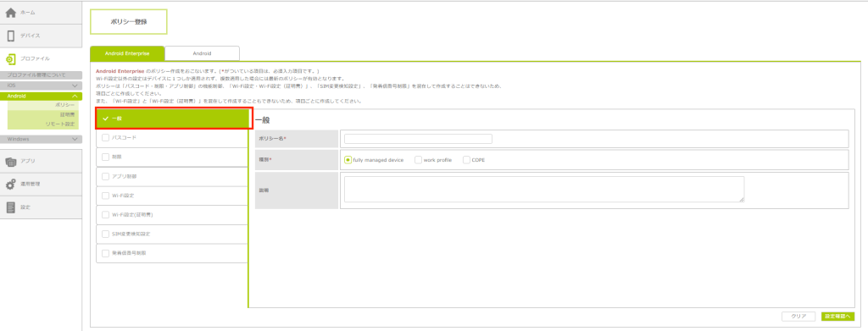Viewport: 868px width, 331px height.
Task: Click the iOS section label
Action: 11,86
